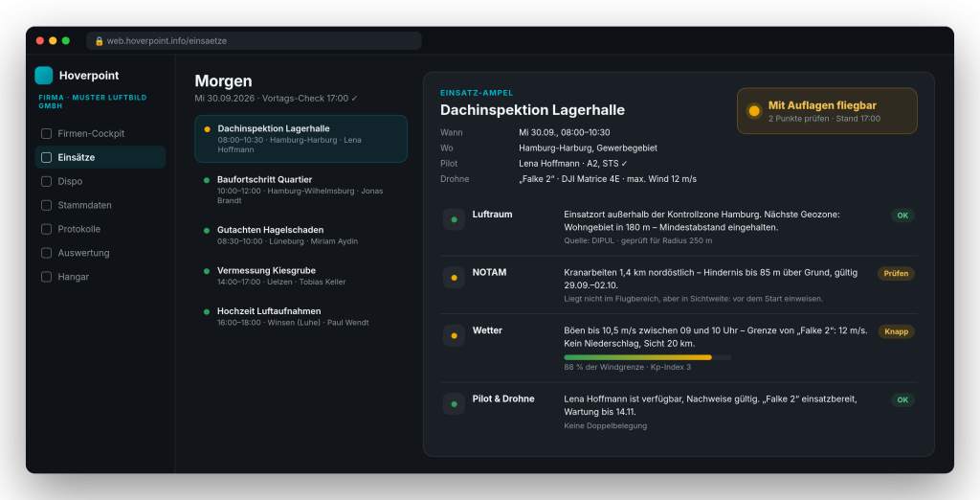The image size is (980, 500).
Task: Click the Luftraum row label
Action: click(493, 214)
